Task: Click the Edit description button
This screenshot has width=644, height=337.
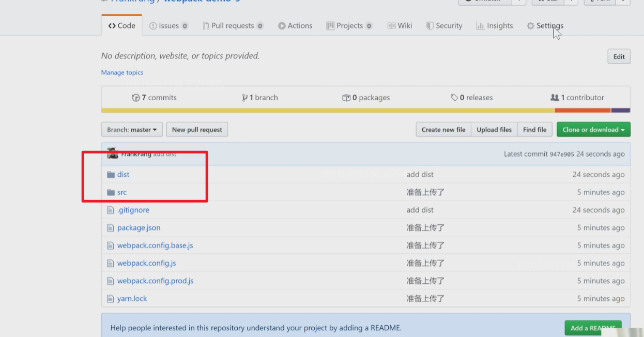Action: coord(619,57)
